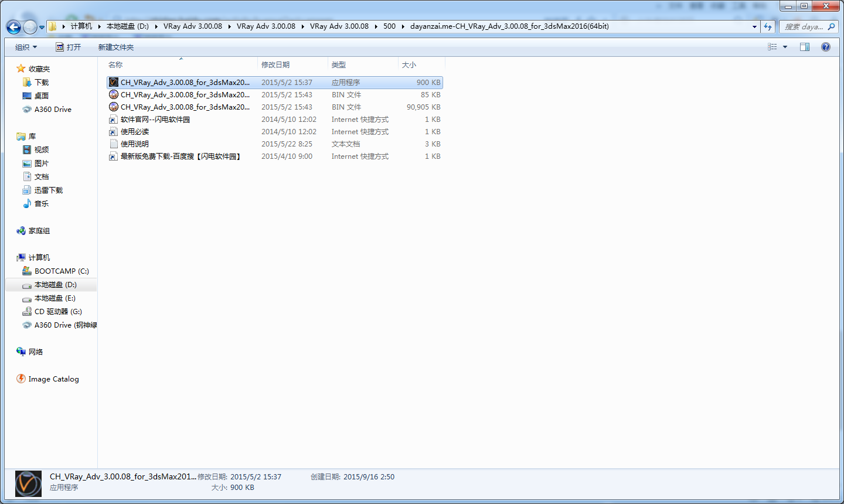Image resolution: width=844 pixels, height=504 pixels.
Task: Toggle the preview pane icon
Action: click(x=805, y=47)
